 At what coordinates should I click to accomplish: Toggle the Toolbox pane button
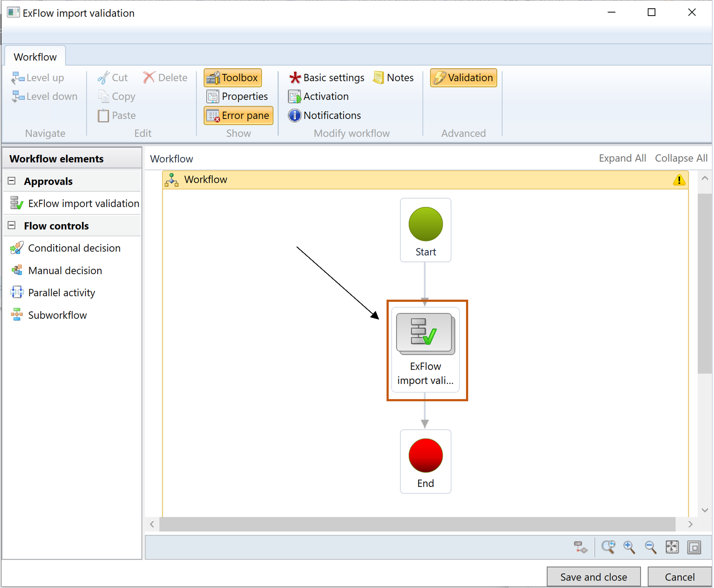(233, 78)
